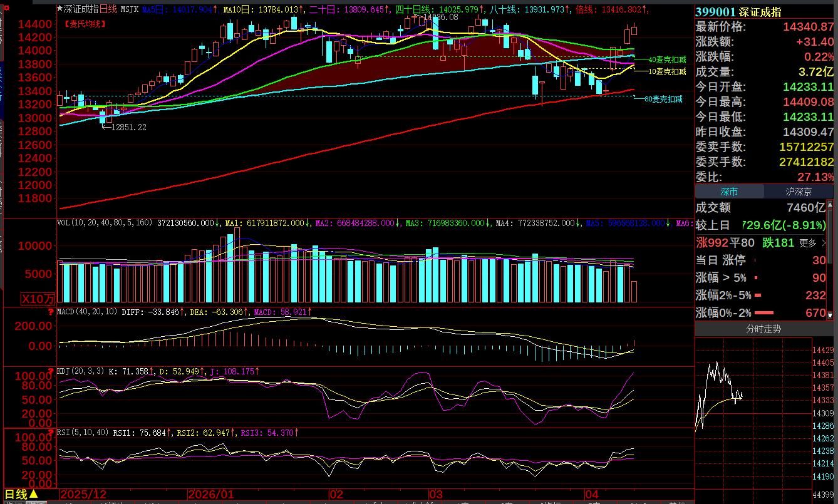Click the 更多 link in advance/decline row
Viewport: 838px width, 504px height.
[808, 243]
